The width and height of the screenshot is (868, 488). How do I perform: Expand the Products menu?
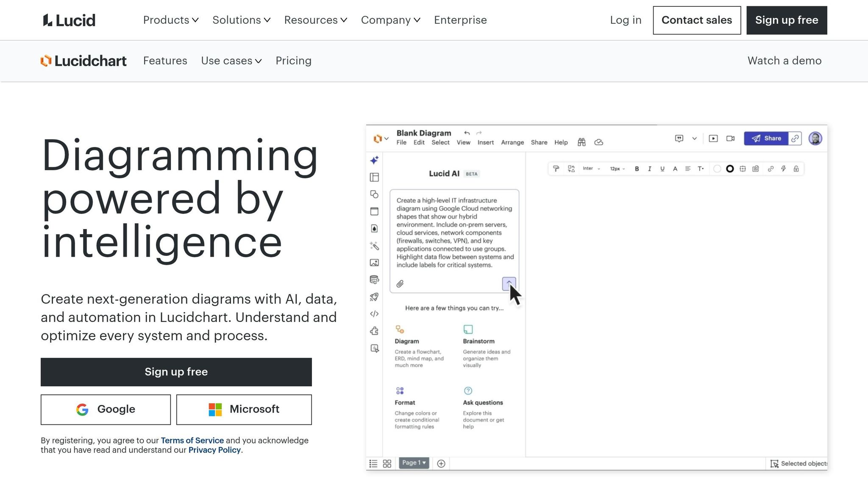171,20
